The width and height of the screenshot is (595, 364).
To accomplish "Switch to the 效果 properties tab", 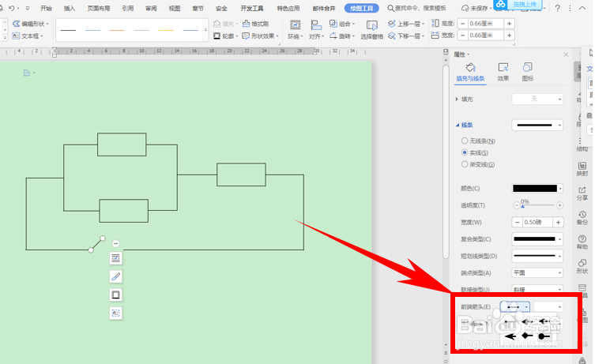I will click(503, 72).
